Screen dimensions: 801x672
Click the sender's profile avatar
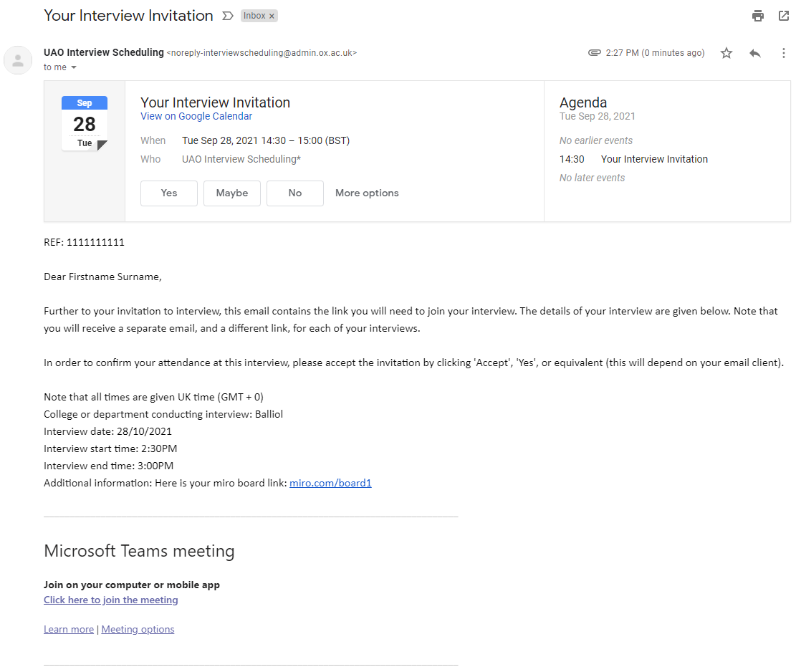pos(18,60)
